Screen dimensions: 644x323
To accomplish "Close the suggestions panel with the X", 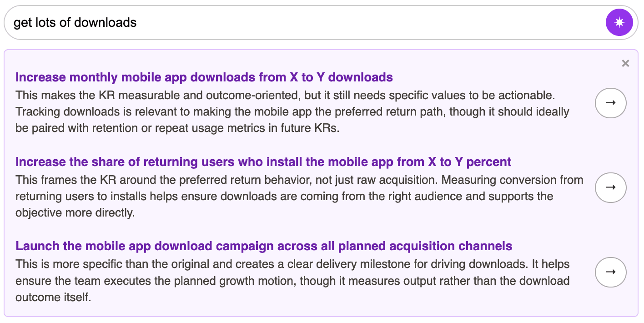I will (x=625, y=64).
